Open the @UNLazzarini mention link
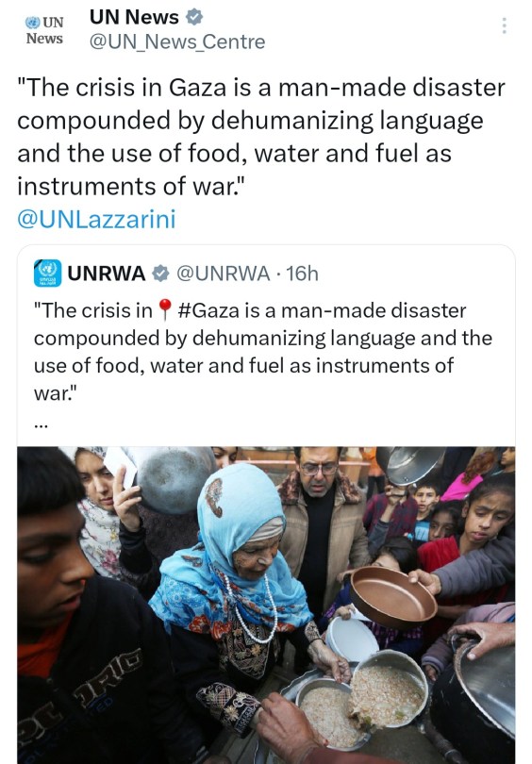 coord(96,219)
